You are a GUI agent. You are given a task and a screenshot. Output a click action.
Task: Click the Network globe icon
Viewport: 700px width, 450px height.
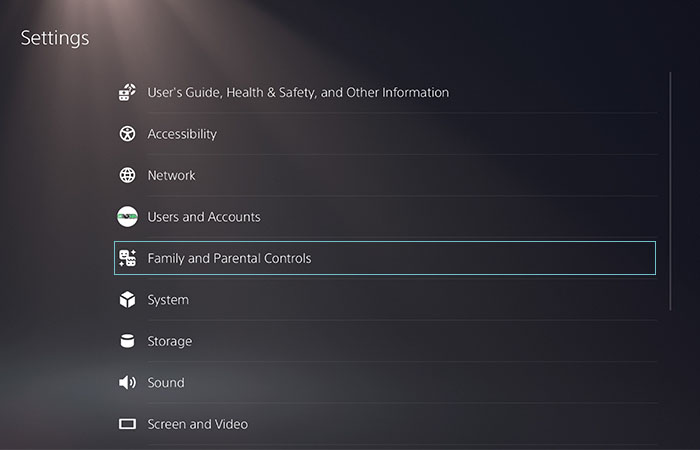pyautogui.click(x=127, y=175)
